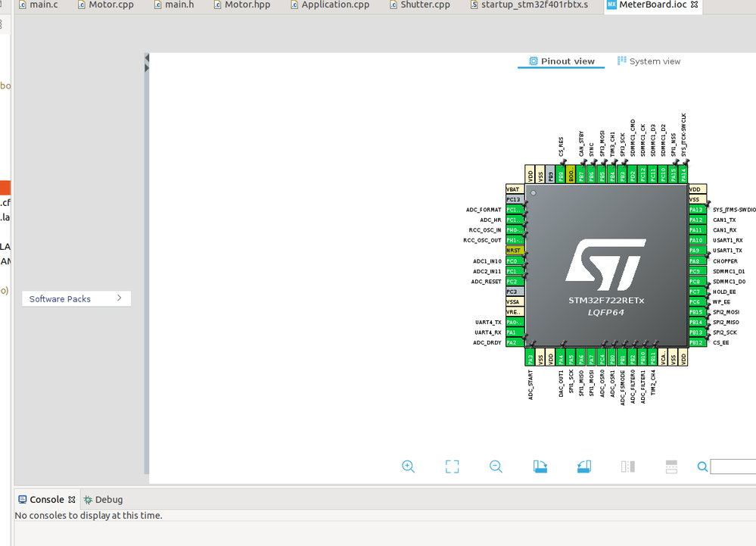Viewport: 756px width, 546px height.
Task: Select pin PD2 labeled SDMMC1_CMD
Action: point(633,174)
